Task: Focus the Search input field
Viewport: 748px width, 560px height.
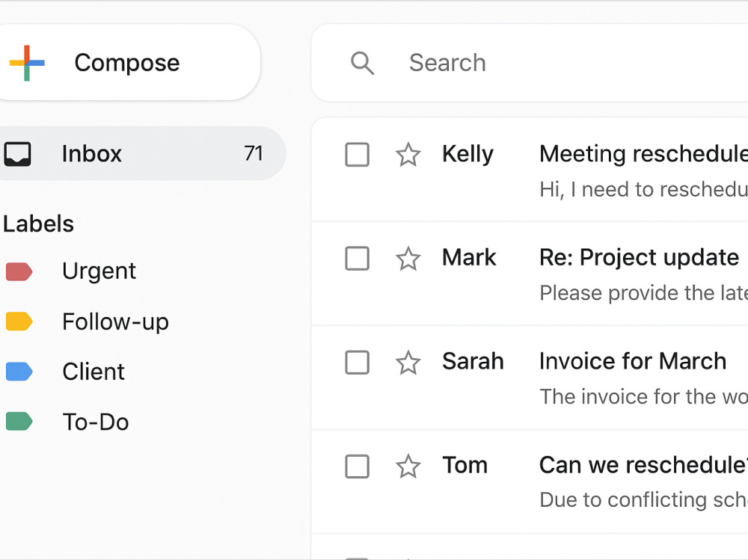Action: tap(530, 63)
